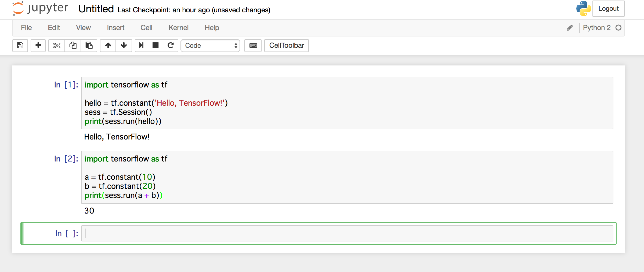The width and height of the screenshot is (644, 272).
Task: Move the selected cell down
Action: coord(124,45)
